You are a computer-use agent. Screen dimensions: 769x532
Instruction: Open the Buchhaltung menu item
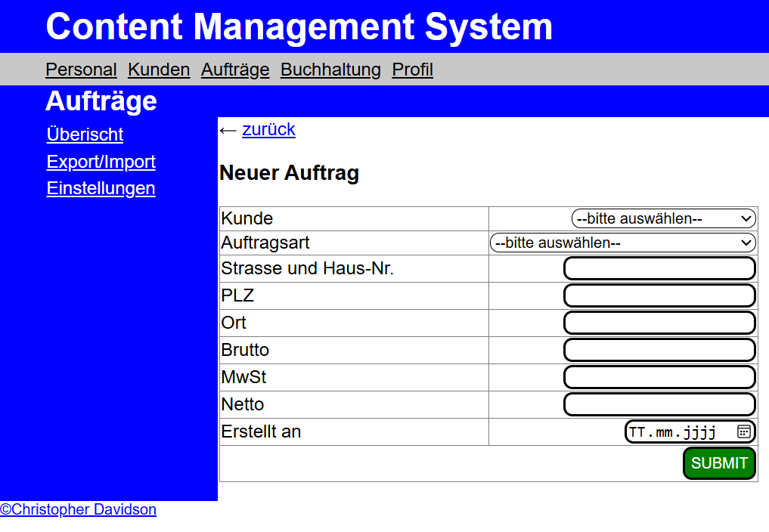tap(330, 70)
